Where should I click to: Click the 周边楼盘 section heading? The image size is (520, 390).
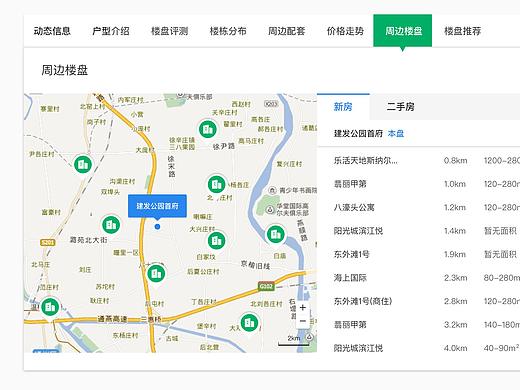coord(65,70)
